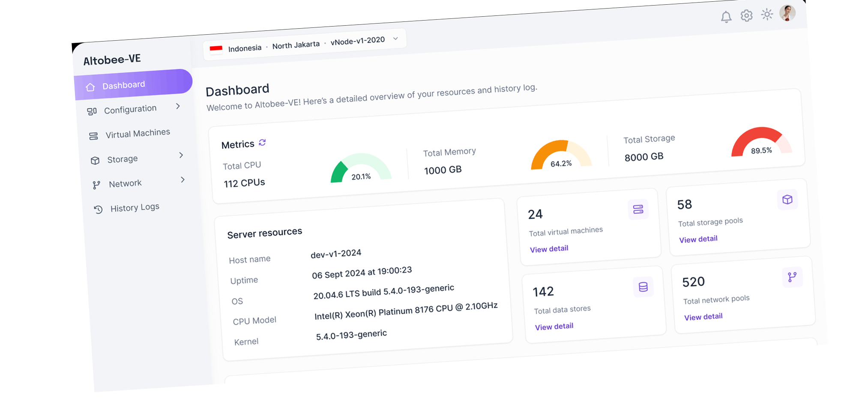Select the Intel Xeon Platinum CPU model text

point(406,311)
